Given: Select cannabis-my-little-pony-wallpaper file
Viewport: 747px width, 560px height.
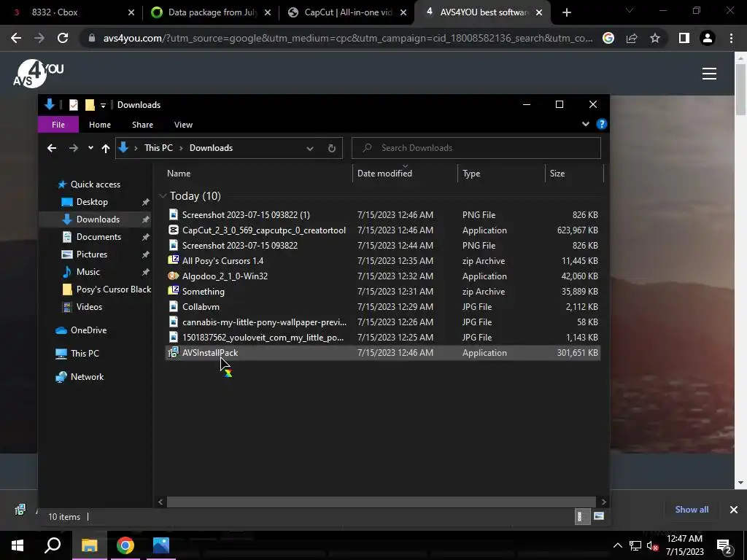Looking at the screenshot, I should point(382,322).
